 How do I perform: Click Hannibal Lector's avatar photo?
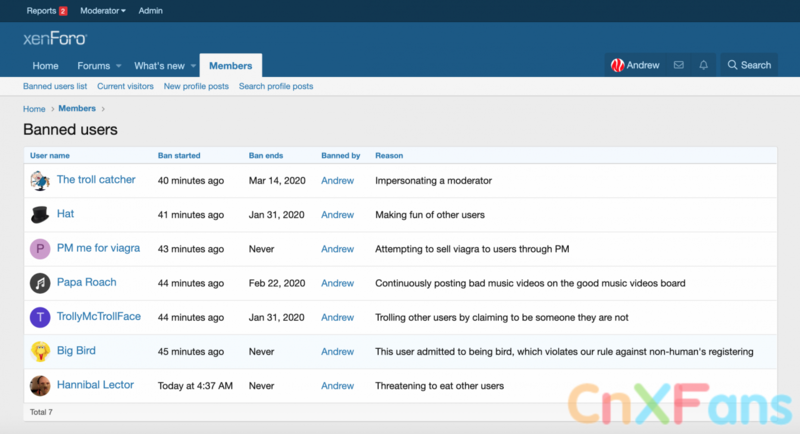coord(40,386)
